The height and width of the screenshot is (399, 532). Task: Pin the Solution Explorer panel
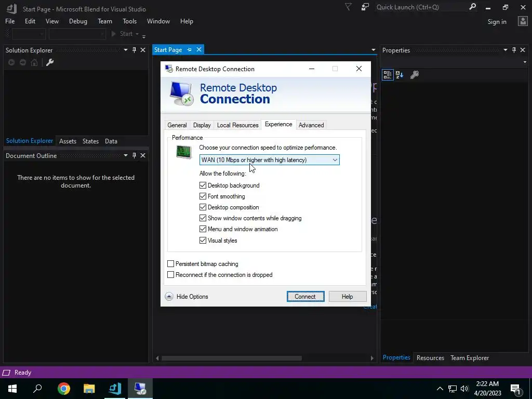(x=135, y=50)
